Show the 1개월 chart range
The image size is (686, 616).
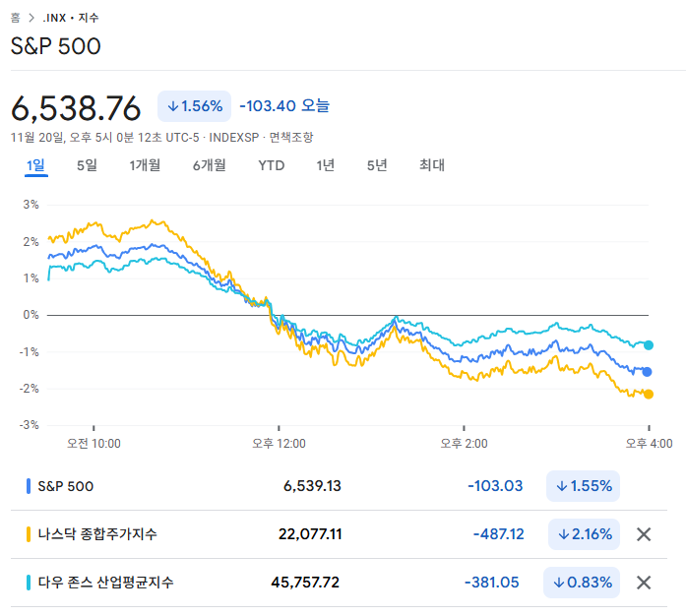(x=145, y=165)
